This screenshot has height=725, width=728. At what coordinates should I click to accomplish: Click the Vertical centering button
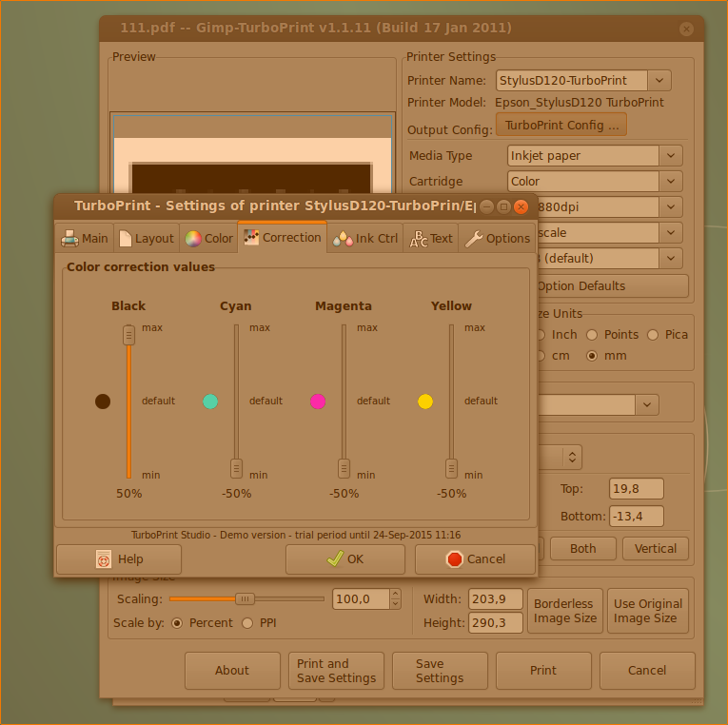coord(656,549)
